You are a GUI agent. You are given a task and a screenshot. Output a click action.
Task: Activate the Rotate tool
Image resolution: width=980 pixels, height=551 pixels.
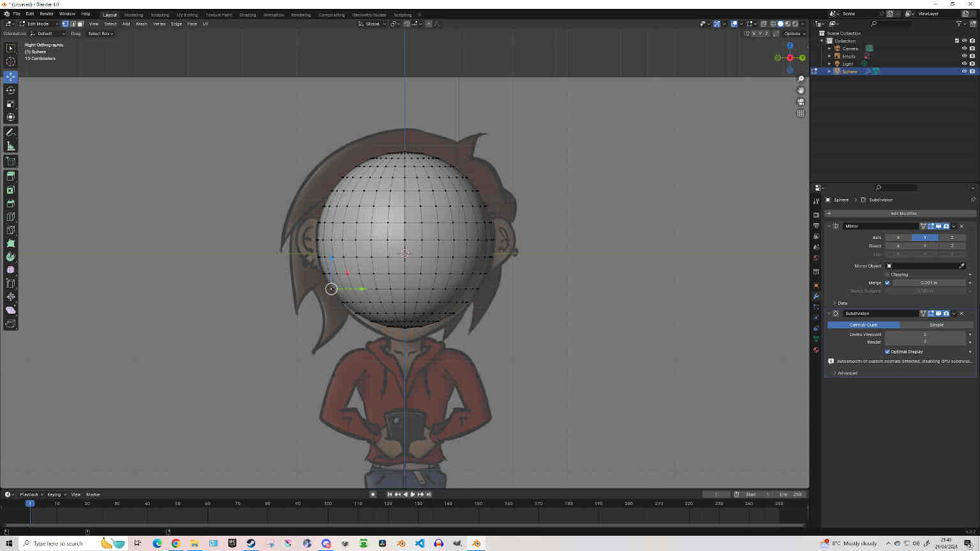[11, 90]
